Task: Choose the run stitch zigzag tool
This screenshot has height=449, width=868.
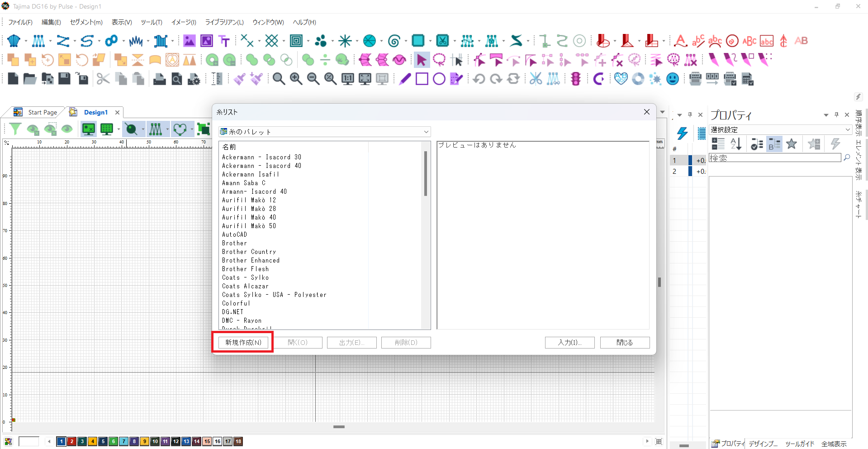Action: (63, 41)
